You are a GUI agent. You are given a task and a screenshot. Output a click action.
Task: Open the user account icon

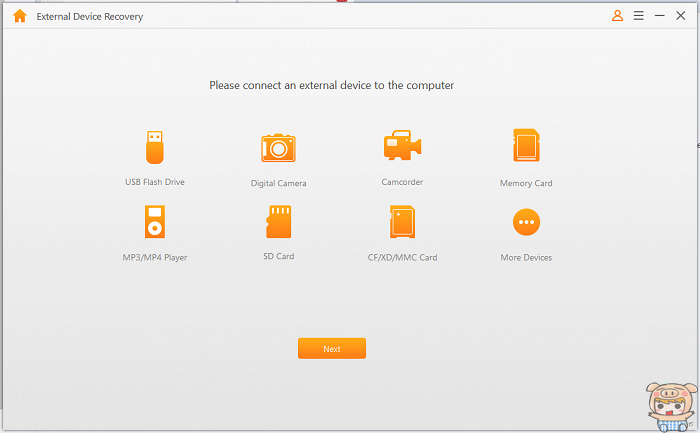pos(617,16)
